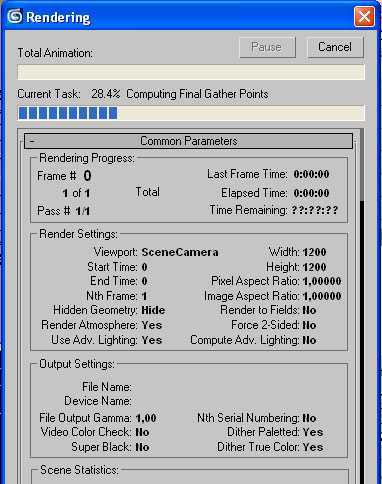Click the File Output Gamma value
The height and width of the screenshot is (484, 382).
[x=146, y=418]
